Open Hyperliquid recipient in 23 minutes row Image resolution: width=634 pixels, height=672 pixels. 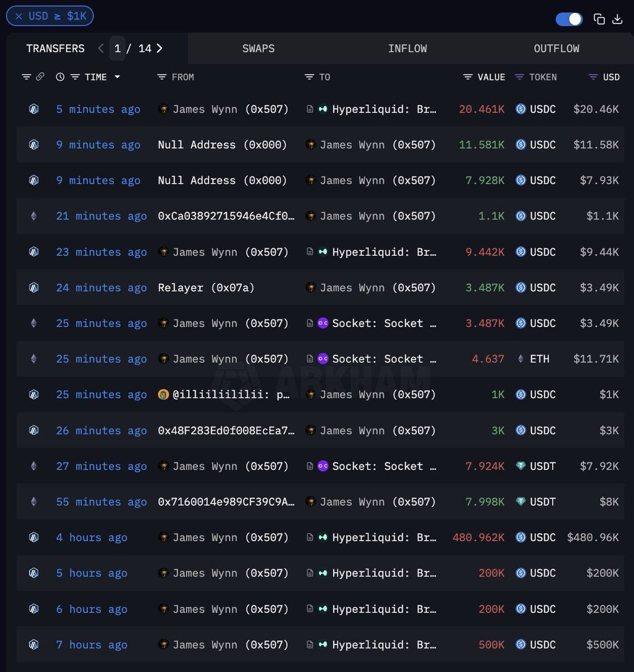pyautogui.click(x=384, y=252)
